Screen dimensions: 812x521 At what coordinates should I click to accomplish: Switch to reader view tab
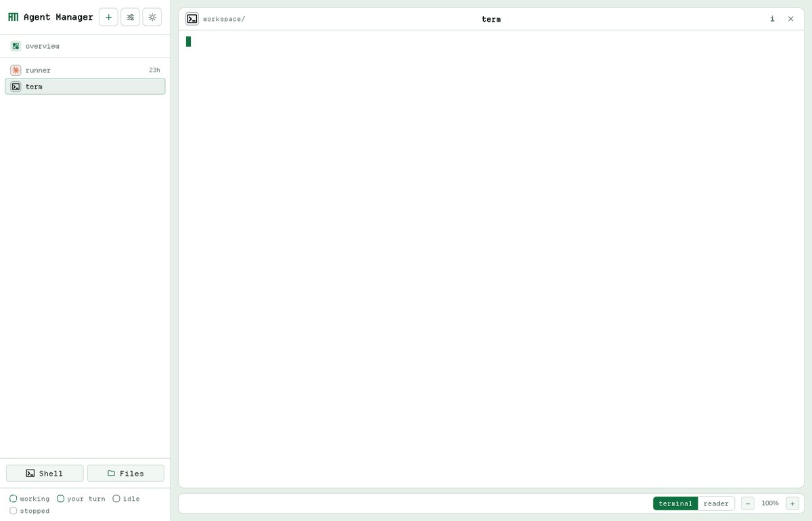716,503
